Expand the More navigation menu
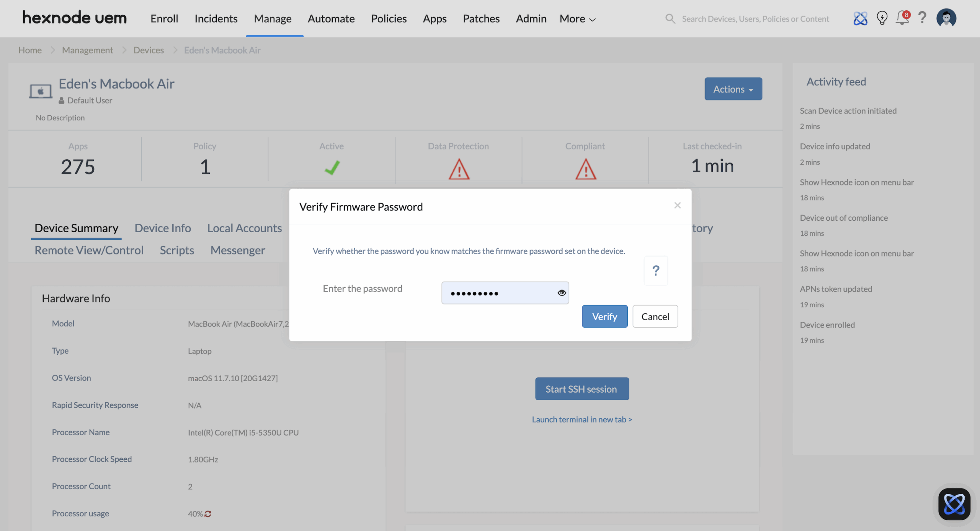The image size is (980, 531). [x=577, y=18]
